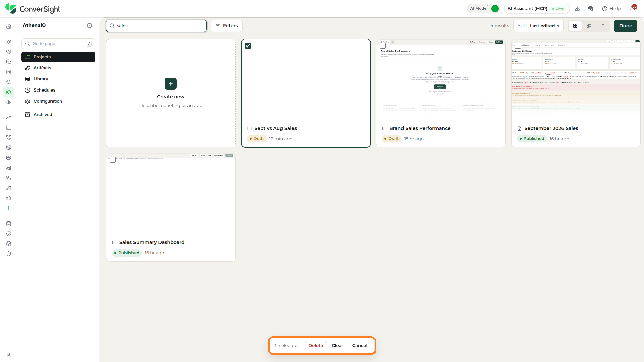Screen dimensions: 644x362
Task: Click the shield icon in left rail
Action: pos(9,254)
